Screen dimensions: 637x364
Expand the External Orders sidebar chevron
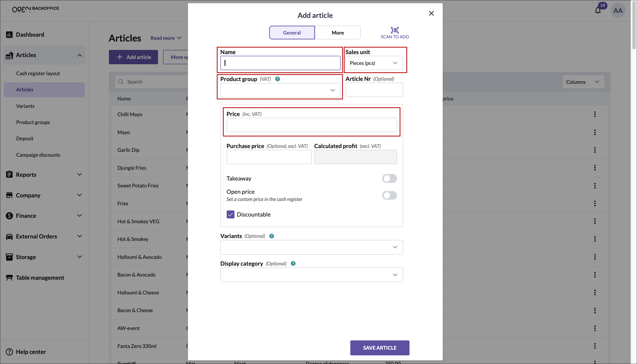point(79,236)
